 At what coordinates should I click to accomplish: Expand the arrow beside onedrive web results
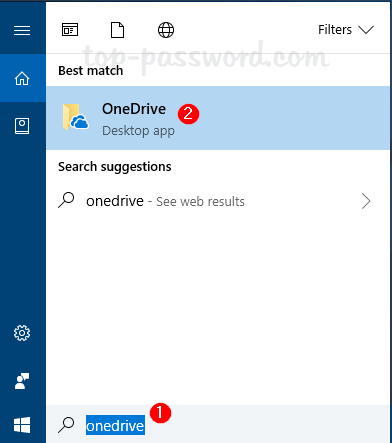point(366,201)
